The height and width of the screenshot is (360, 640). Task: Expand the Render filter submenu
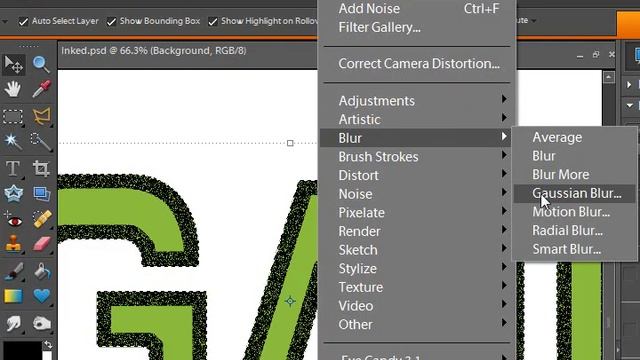click(417, 231)
